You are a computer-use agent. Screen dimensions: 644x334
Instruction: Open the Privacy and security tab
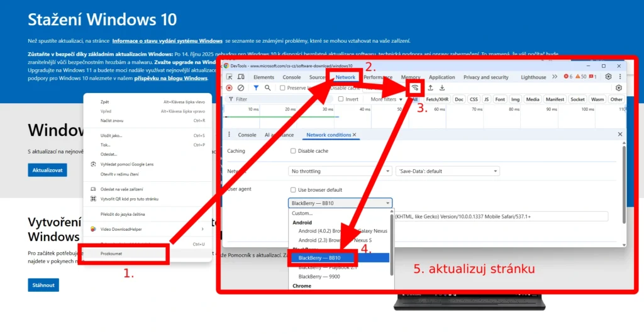(486, 77)
